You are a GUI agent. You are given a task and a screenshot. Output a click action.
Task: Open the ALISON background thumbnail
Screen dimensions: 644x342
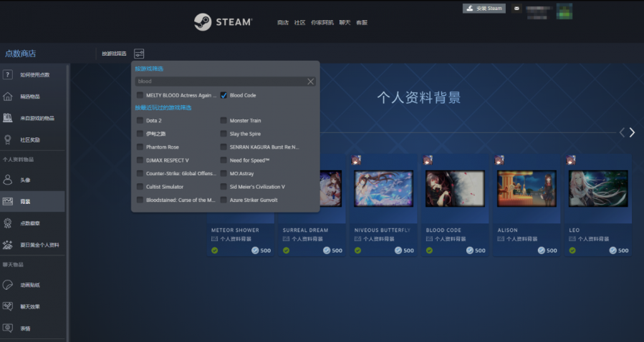pos(527,188)
